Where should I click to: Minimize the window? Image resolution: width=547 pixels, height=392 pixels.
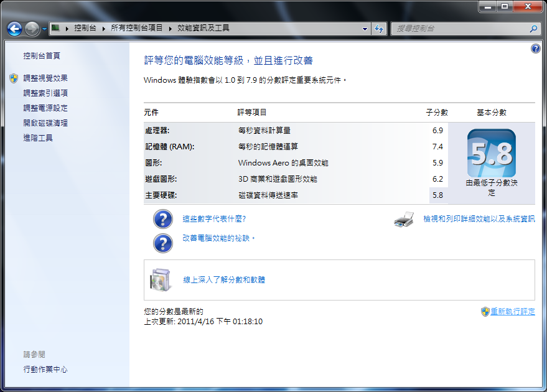(488, 6)
